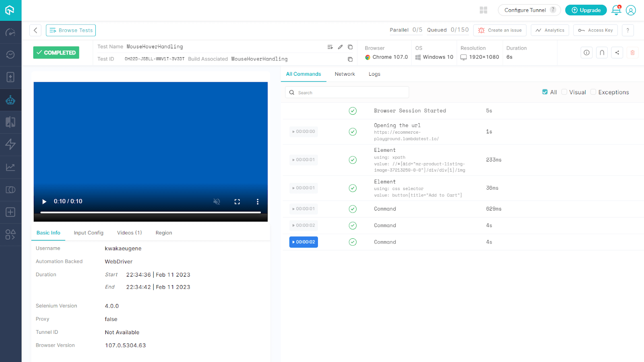Delete the test with the trash icon
The width and height of the screenshot is (644, 362).
[632, 53]
